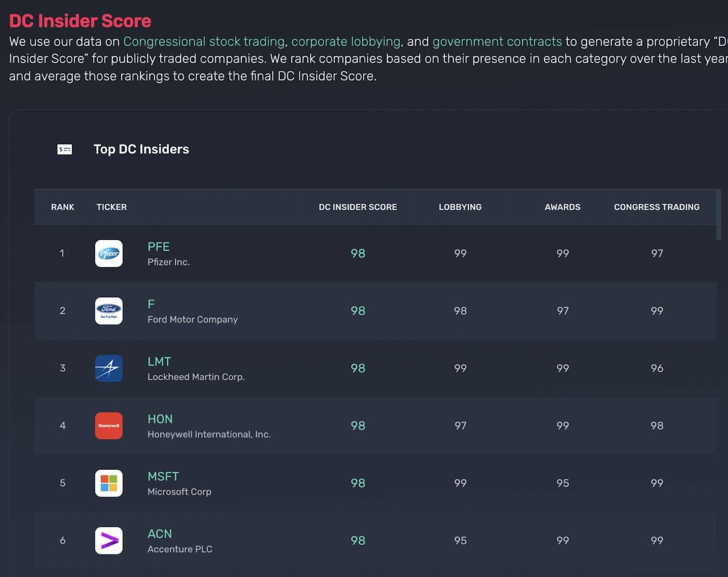Follow the government contracts link
728x577 pixels.
click(497, 41)
